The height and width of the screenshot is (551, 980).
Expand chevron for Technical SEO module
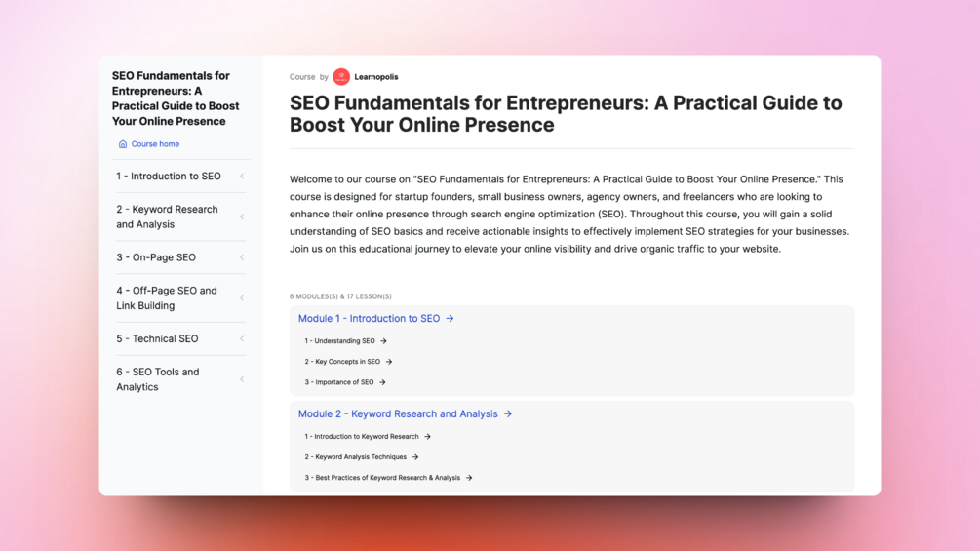[x=242, y=338]
